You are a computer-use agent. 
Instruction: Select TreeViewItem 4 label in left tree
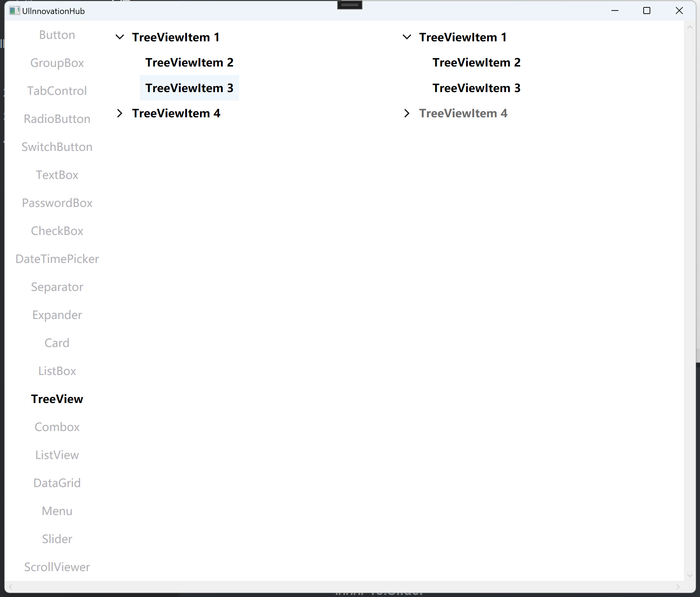coord(176,113)
